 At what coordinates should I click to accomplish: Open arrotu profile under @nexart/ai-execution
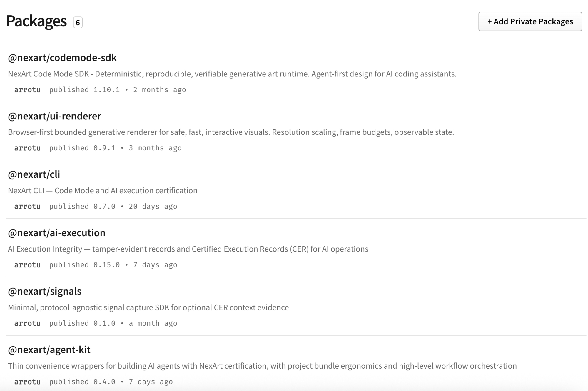click(27, 265)
